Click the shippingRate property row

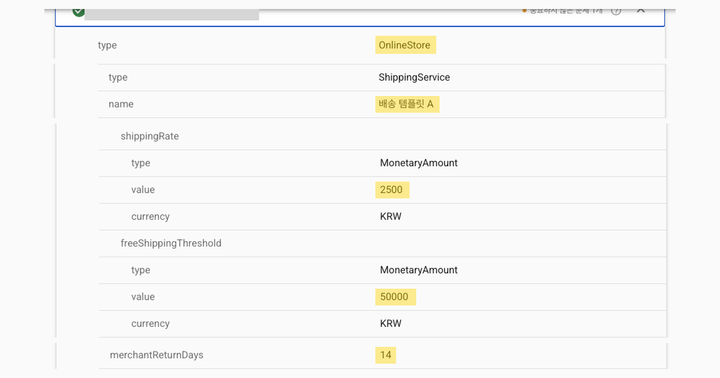tap(382, 136)
